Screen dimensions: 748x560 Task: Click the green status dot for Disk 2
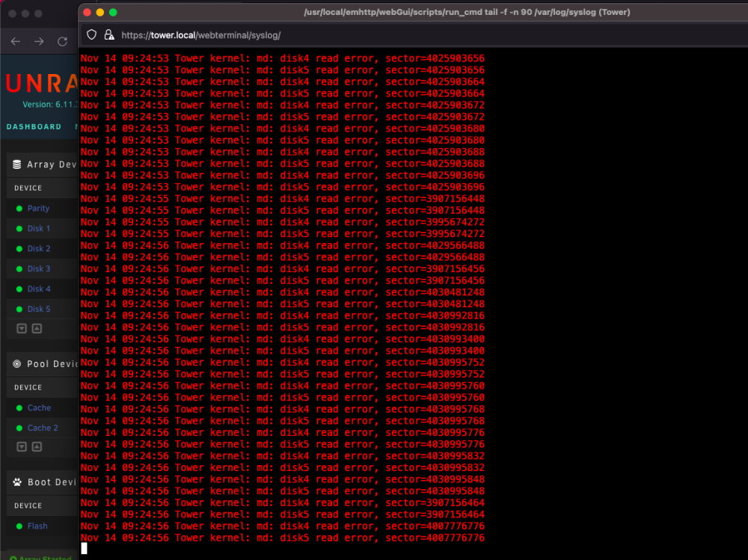pos(19,248)
